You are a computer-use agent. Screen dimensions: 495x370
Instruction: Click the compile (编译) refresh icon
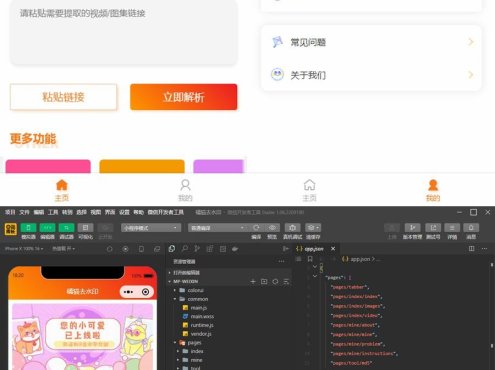point(256,228)
